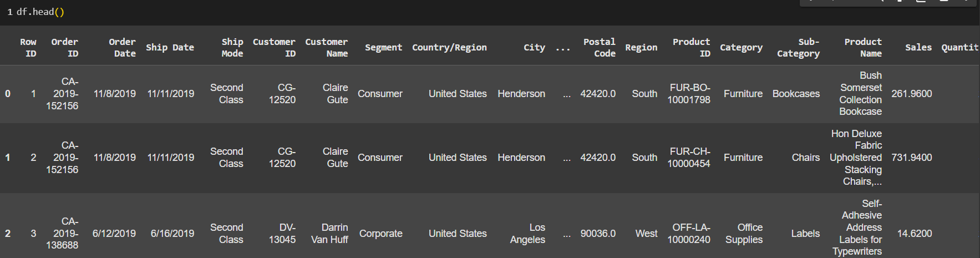This screenshot has width=980, height=258.
Task: Select the Bookcases sub-category cell
Action: [x=796, y=94]
